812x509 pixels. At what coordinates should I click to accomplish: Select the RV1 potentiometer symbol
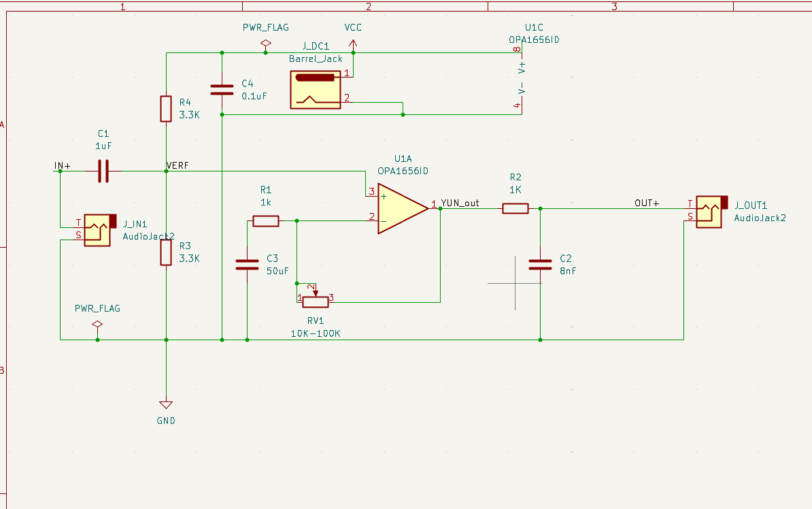tap(314, 298)
